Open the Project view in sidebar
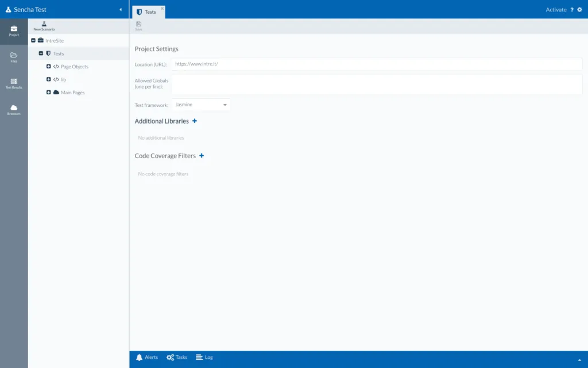Image resolution: width=588 pixels, height=368 pixels. (x=14, y=30)
